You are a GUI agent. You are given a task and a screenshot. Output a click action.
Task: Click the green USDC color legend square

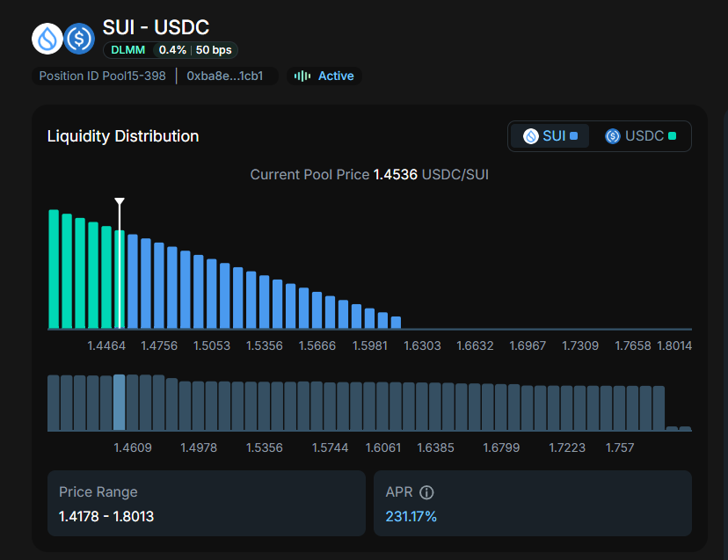[672, 136]
